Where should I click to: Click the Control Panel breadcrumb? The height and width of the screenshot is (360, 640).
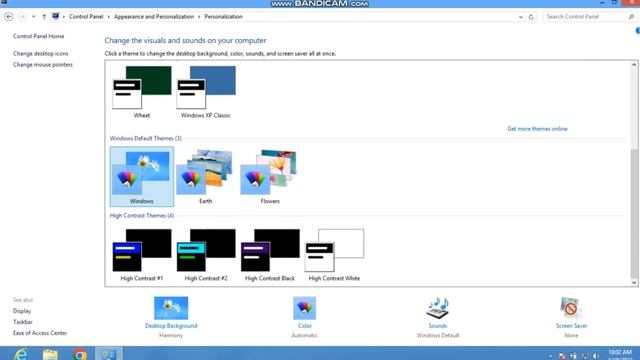[x=86, y=17]
